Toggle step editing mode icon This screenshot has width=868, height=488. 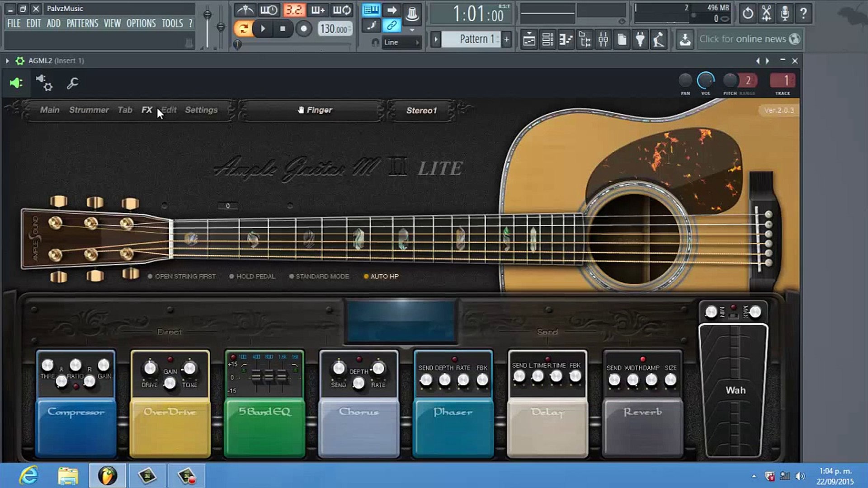coord(372,25)
